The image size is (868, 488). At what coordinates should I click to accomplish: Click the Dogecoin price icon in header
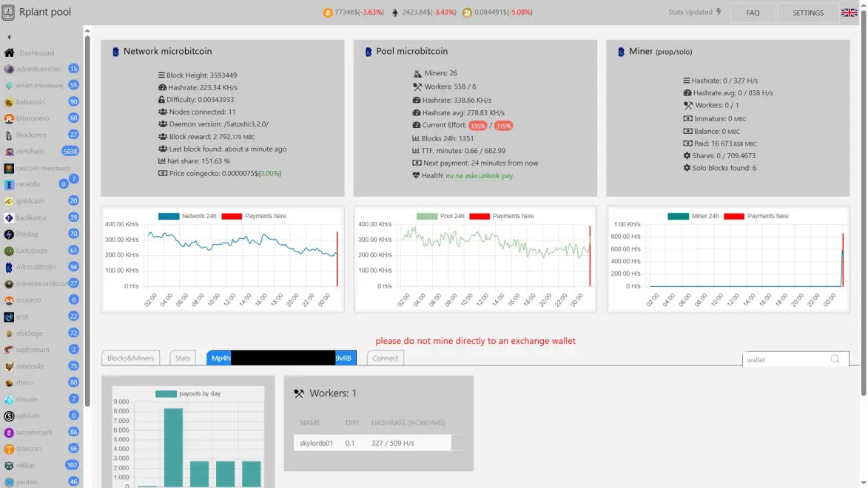(x=467, y=12)
